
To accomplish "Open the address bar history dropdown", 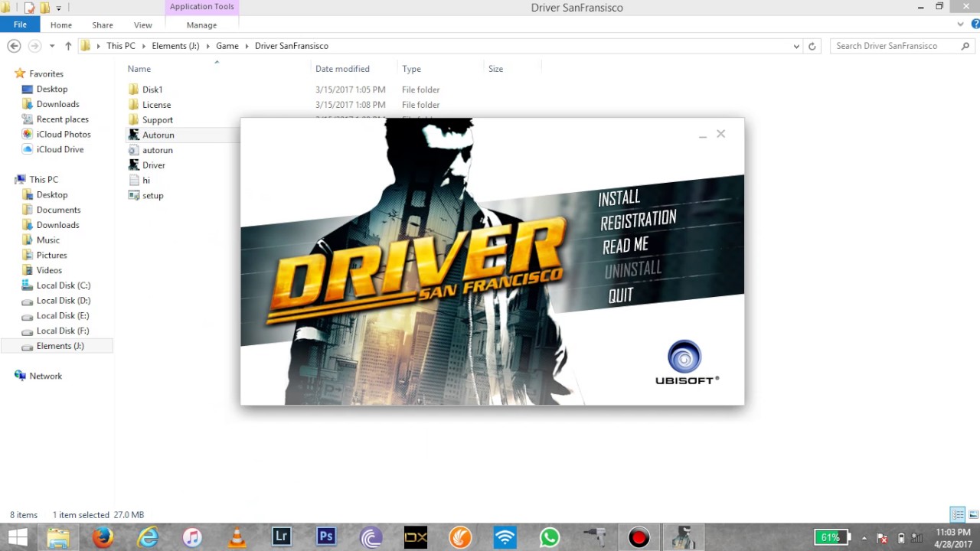I will 797,46.
